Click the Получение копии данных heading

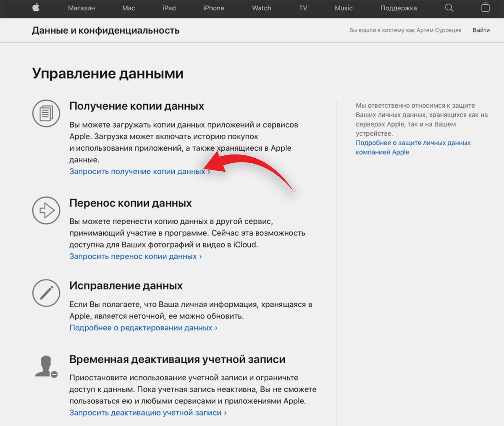click(x=136, y=106)
